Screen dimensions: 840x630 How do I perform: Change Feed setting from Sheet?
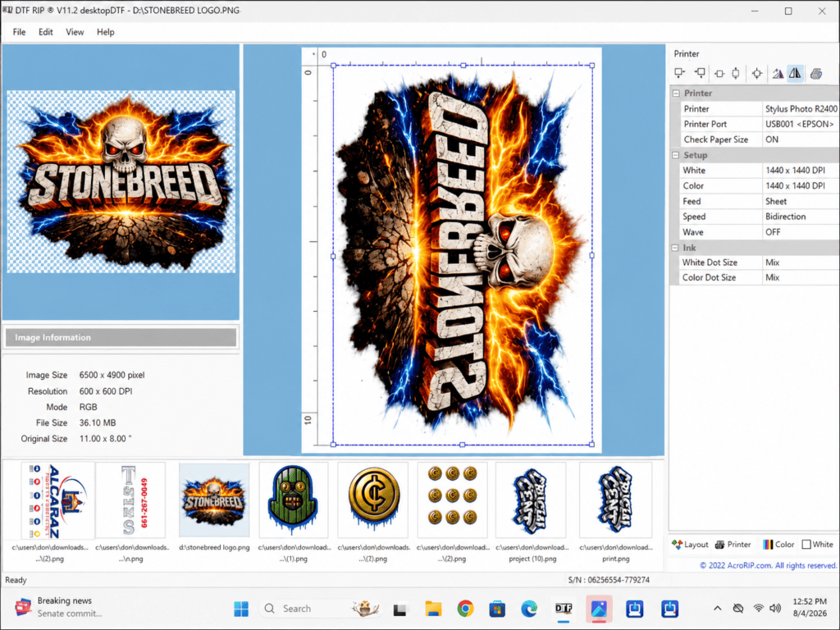[801, 202]
